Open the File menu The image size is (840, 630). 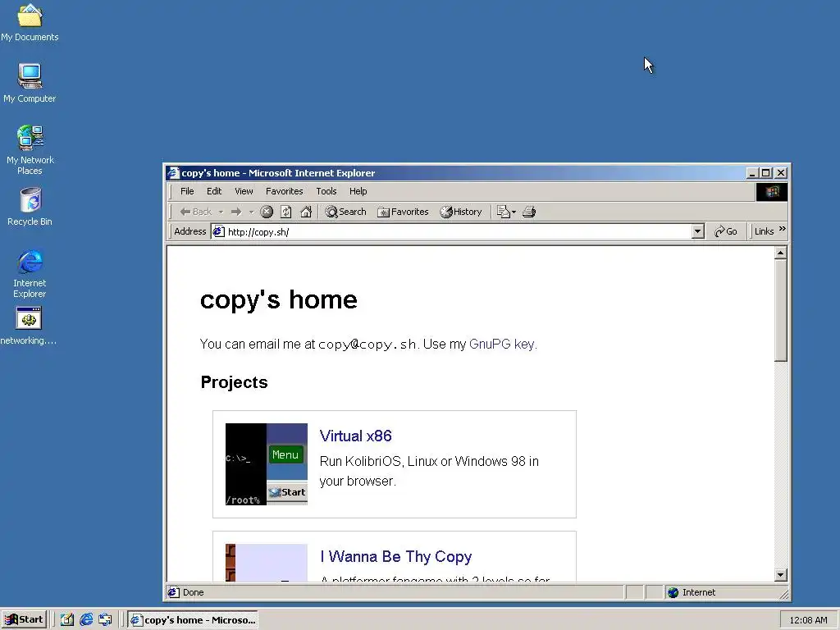(187, 191)
